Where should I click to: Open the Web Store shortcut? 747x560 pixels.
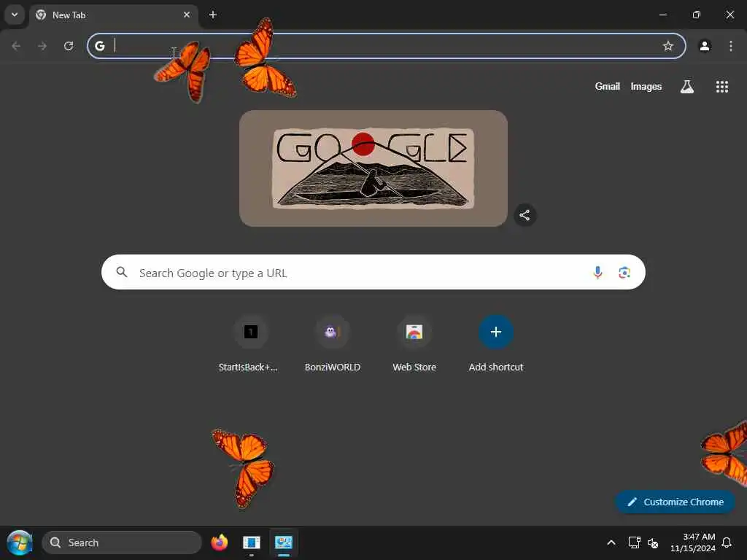414,344
